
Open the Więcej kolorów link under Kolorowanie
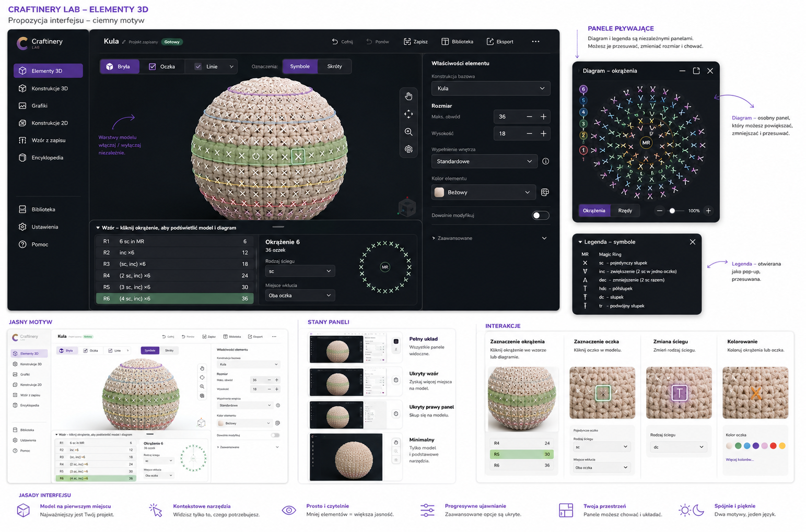click(x=740, y=459)
